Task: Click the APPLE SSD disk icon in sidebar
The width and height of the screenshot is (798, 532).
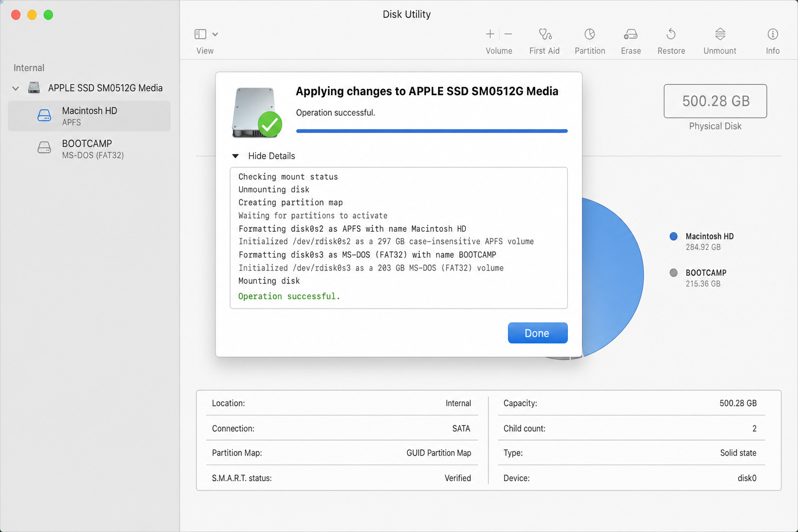Action: coord(34,87)
